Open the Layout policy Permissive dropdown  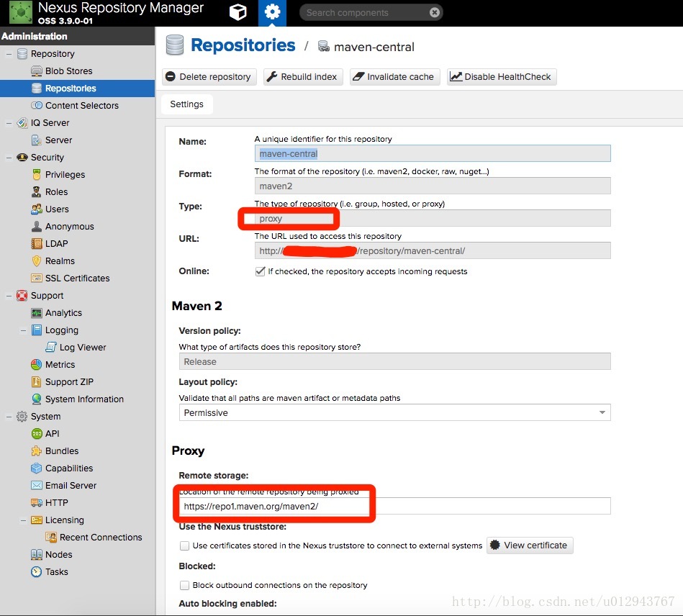[394, 412]
